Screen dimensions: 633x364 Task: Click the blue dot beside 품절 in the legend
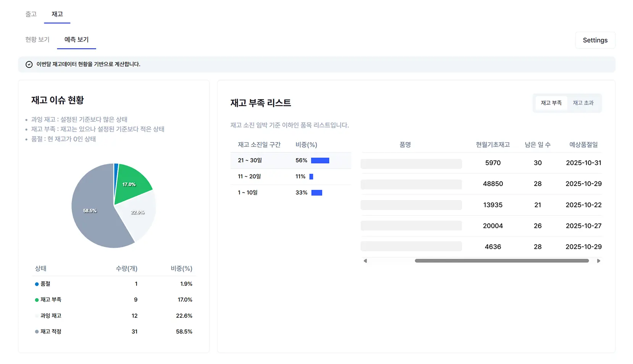36,284
